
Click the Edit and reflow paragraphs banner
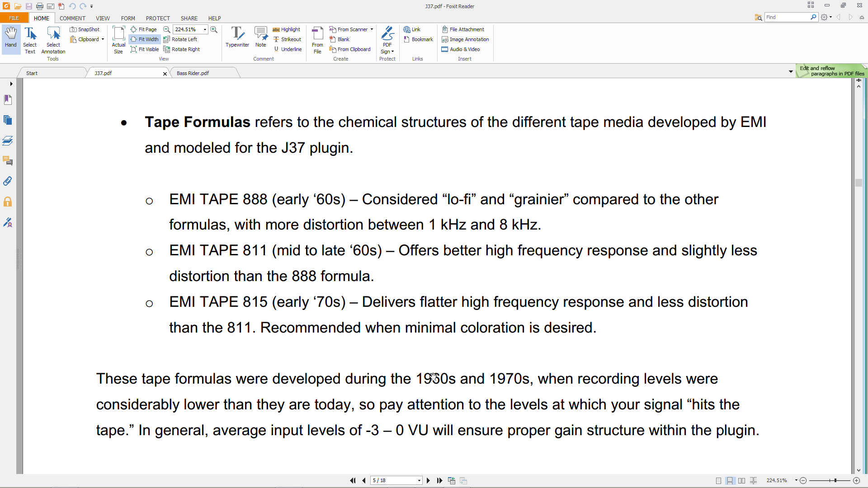pos(831,71)
